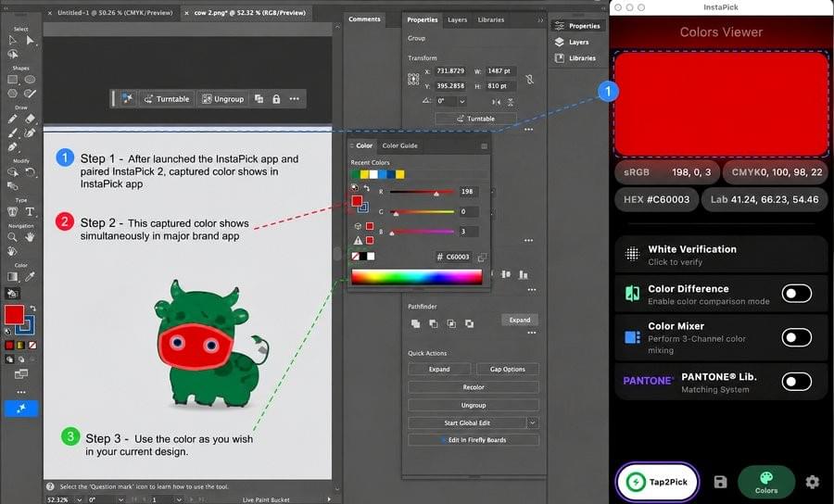Click the X position field 731.8729
The height and width of the screenshot is (504, 834).
pos(450,70)
